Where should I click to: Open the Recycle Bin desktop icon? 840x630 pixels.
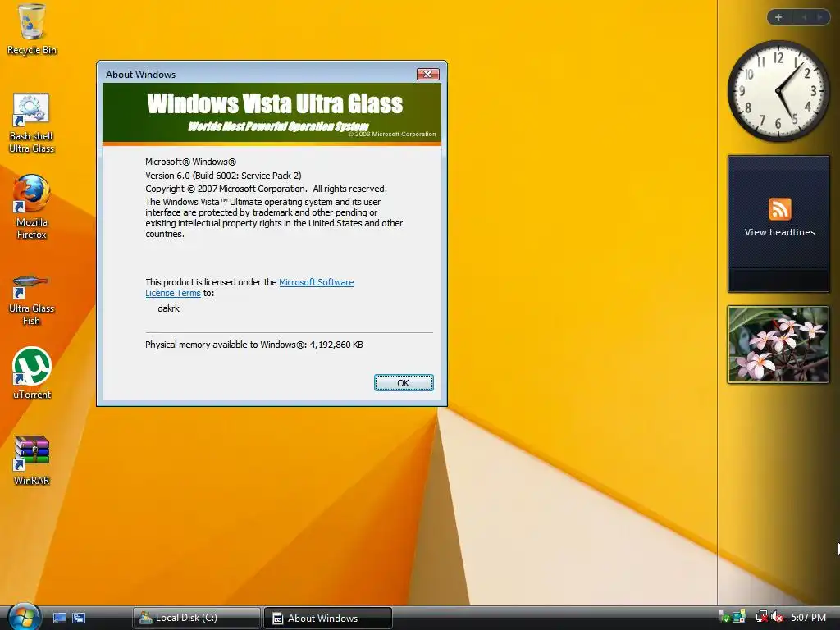pos(32,30)
